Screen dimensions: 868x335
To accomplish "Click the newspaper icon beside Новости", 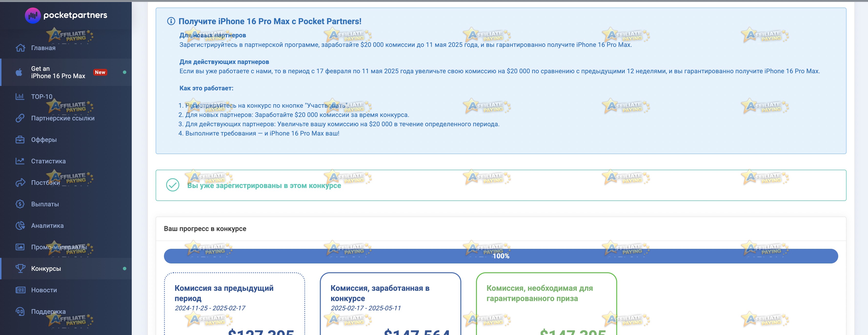I will (20, 290).
